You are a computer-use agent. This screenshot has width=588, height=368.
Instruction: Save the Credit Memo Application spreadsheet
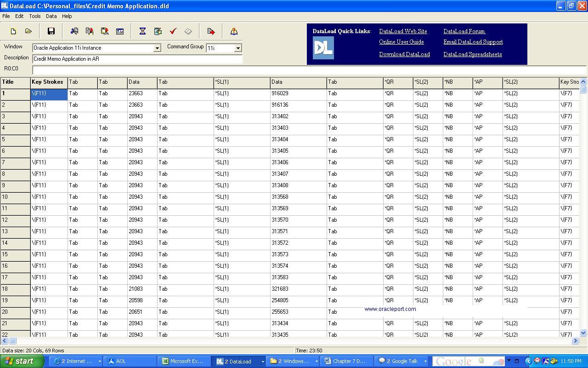pyautogui.click(x=51, y=31)
